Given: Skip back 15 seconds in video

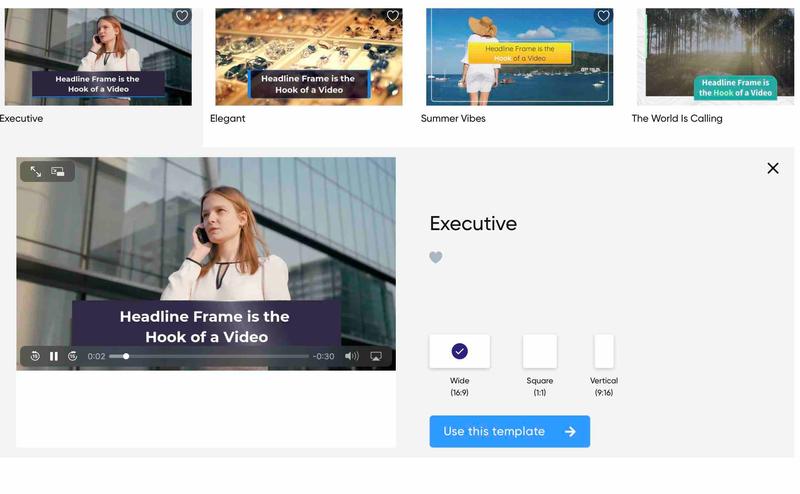Looking at the screenshot, I should [35, 356].
